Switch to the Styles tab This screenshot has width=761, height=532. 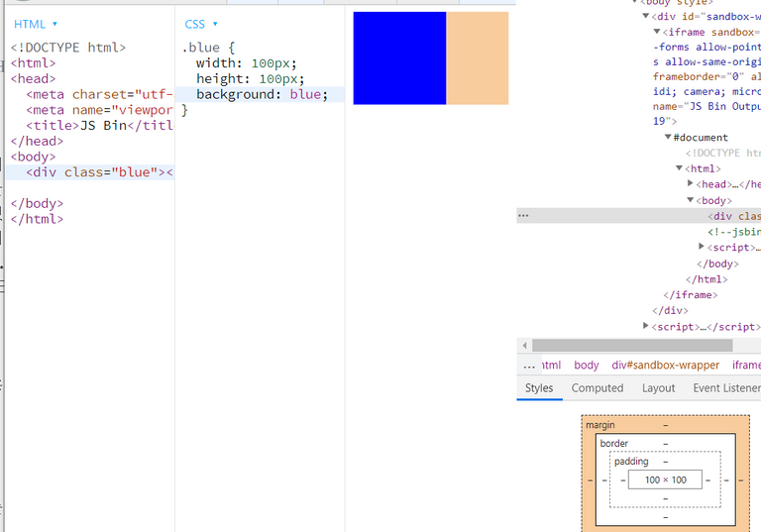[x=539, y=387]
